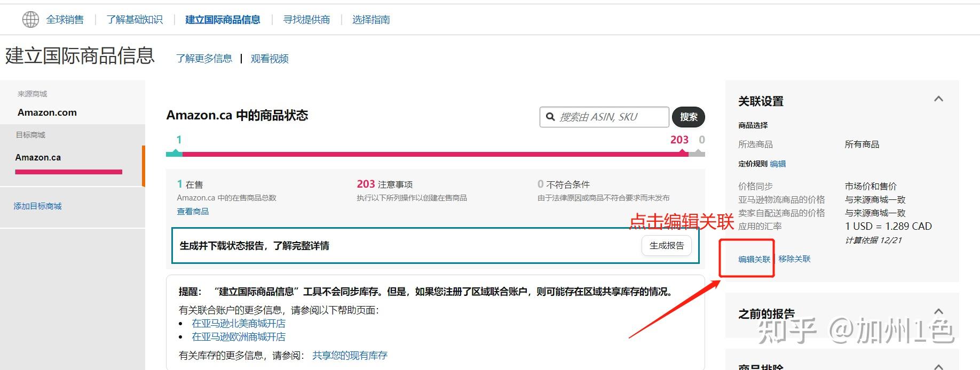Image resolution: width=980 pixels, height=370 pixels.
Task: Click the 观看视频 link
Action: tap(270, 59)
